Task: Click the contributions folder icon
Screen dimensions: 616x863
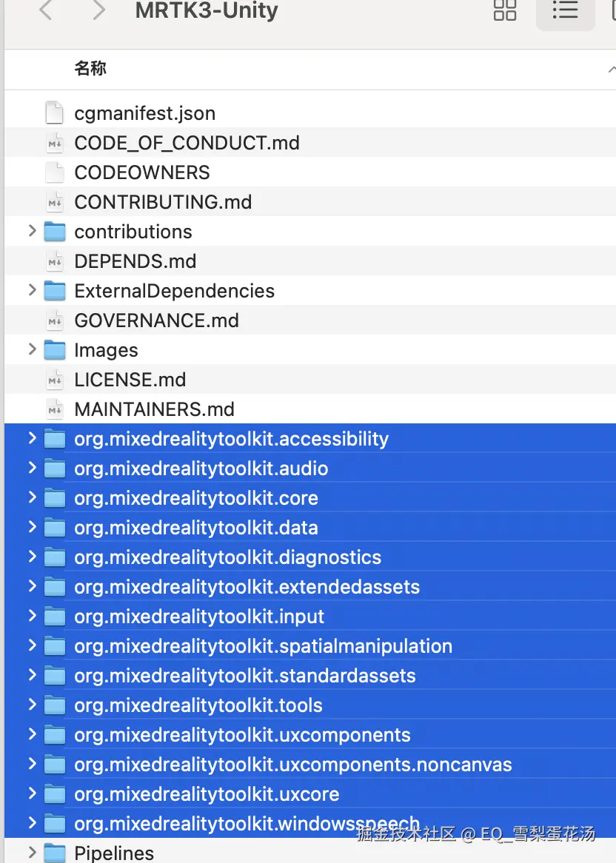Action: click(55, 232)
